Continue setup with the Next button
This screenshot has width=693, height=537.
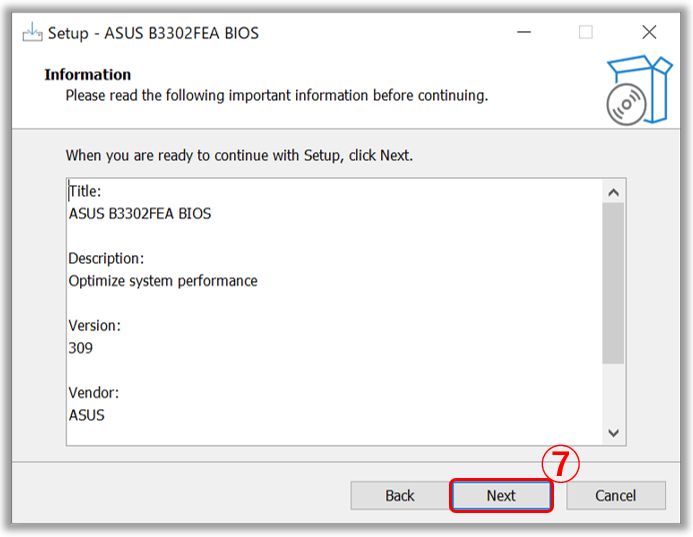(x=501, y=495)
